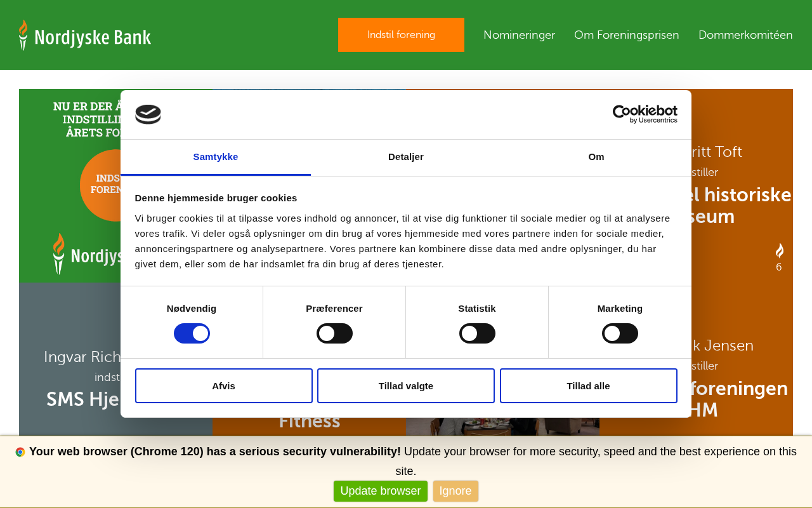This screenshot has height=508, width=812.
Task: Click the historiske museum nomination card
Action: pyautogui.click(x=742, y=185)
